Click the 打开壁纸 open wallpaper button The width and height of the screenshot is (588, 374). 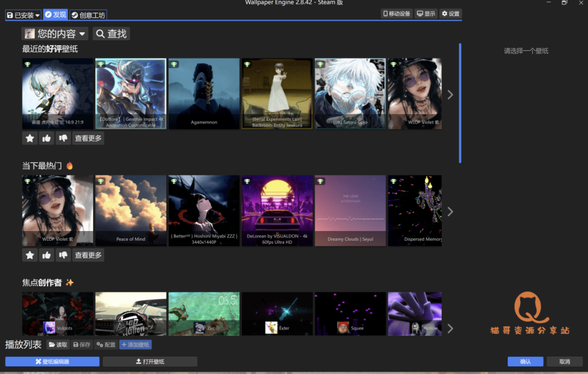coord(150,361)
